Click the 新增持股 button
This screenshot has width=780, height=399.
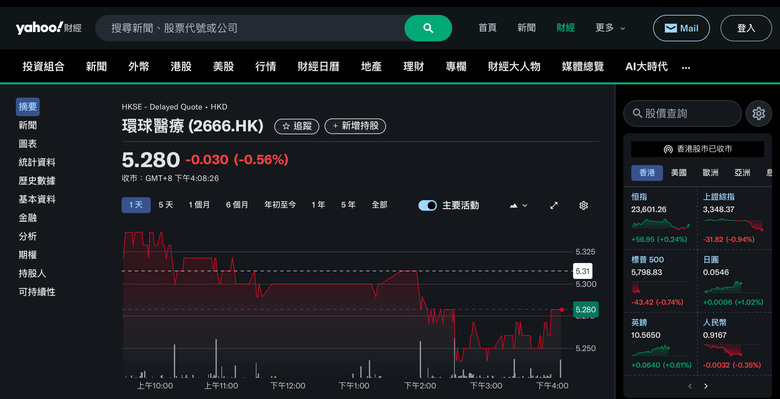tap(355, 126)
